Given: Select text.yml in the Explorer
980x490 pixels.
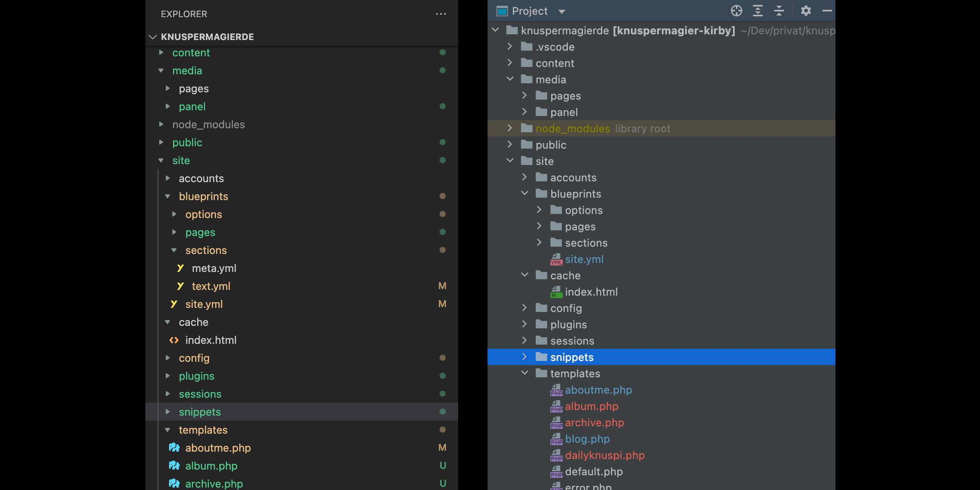Looking at the screenshot, I should (x=211, y=286).
